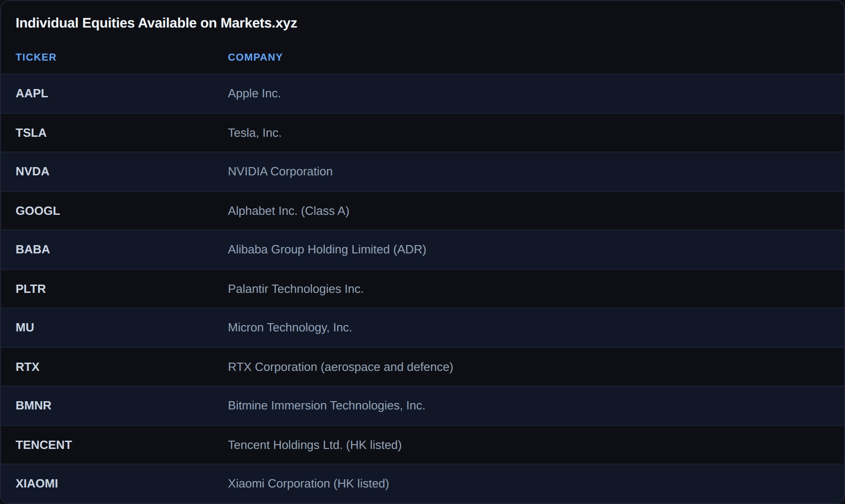The height and width of the screenshot is (504, 845).
Task: Click Micron Technology, Inc. cell
Action: click(290, 327)
